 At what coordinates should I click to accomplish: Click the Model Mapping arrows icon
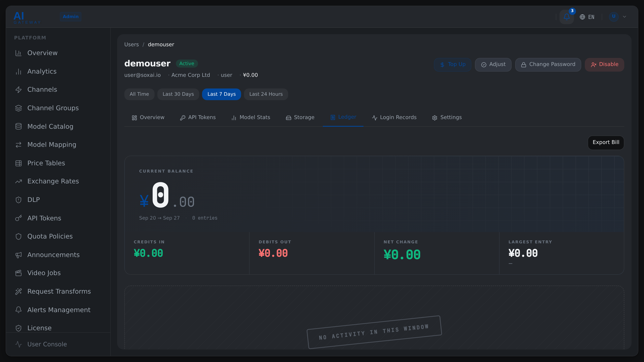tap(19, 145)
